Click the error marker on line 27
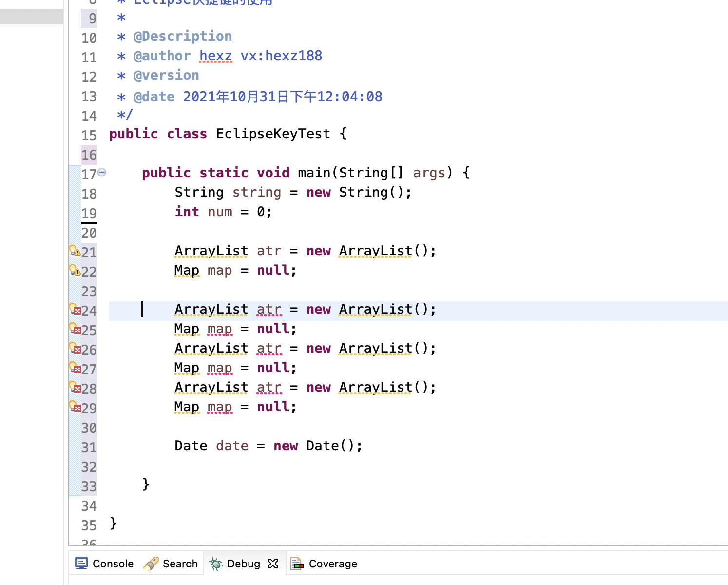The image size is (728, 585). coord(75,368)
